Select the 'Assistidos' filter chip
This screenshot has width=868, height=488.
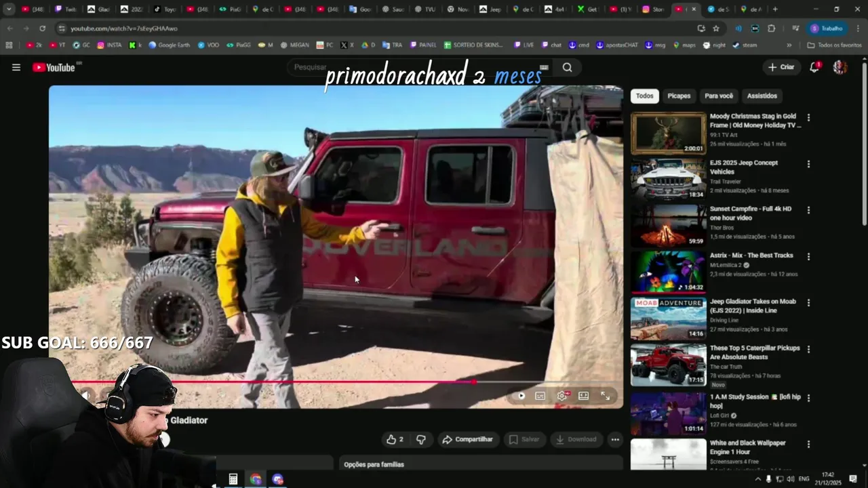(762, 96)
